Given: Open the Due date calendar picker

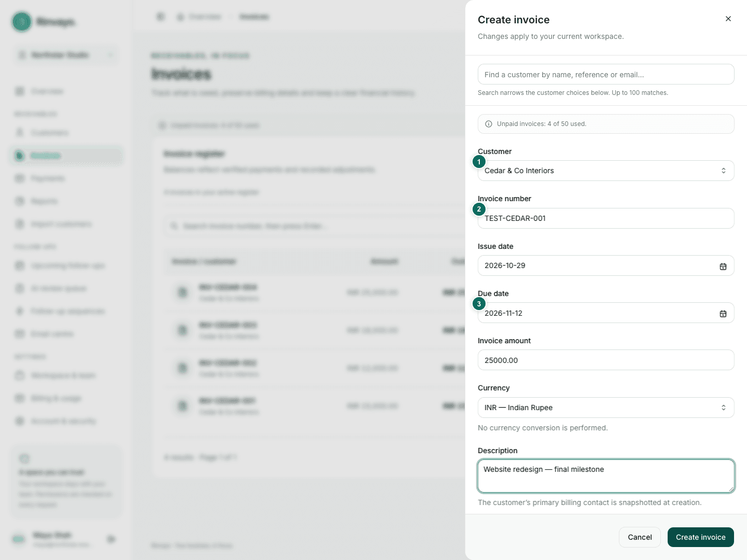Looking at the screenshot, I should coord(723,313).
